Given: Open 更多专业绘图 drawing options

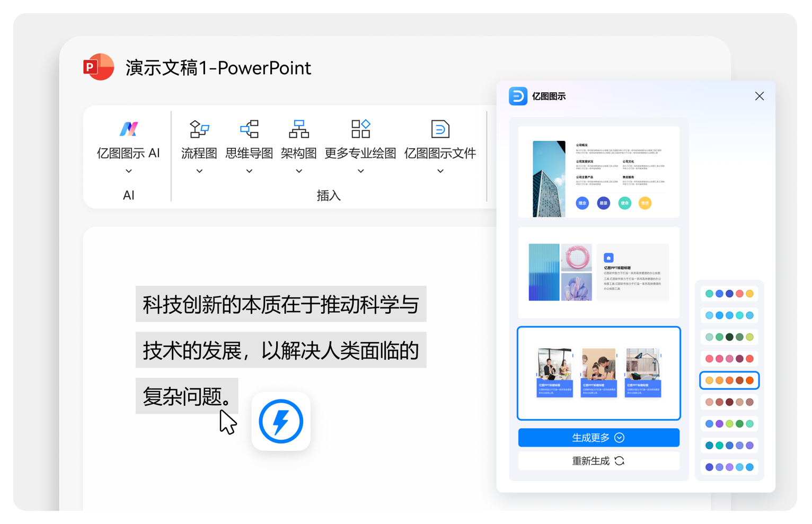Looking at the screenshot, I should point(360,129).
